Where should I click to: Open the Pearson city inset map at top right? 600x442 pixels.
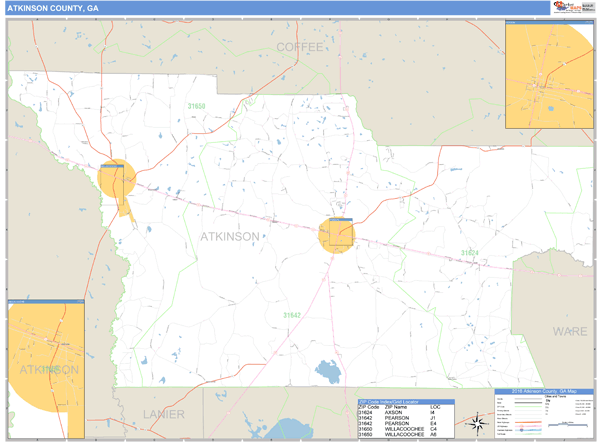pos(549,75)
